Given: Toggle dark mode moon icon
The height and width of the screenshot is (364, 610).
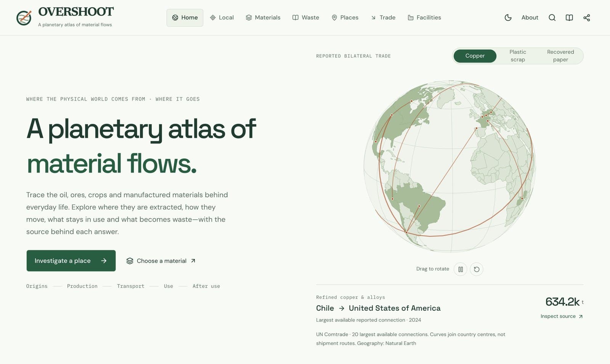Looking at the screenshot, I should click(x=508, y=18).
